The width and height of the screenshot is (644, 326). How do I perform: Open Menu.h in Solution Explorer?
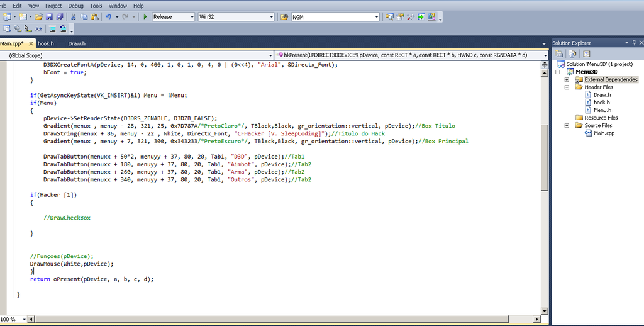(601, 110)
